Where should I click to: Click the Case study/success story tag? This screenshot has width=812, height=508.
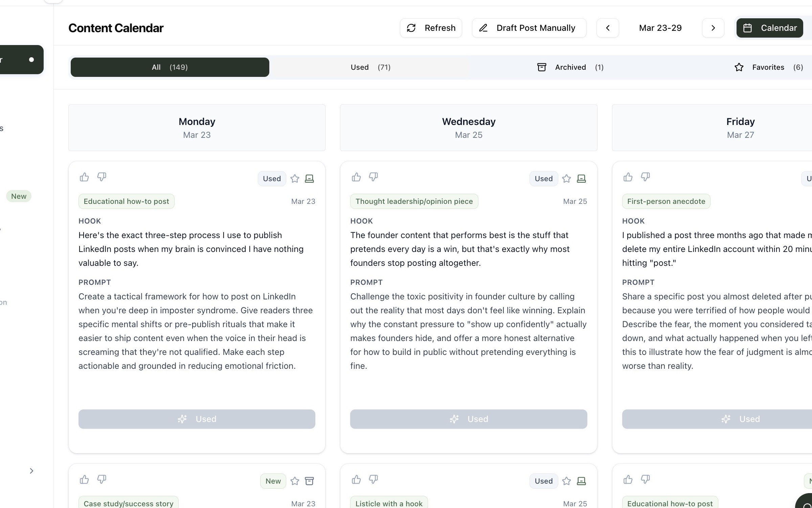(x=129, y=503)
